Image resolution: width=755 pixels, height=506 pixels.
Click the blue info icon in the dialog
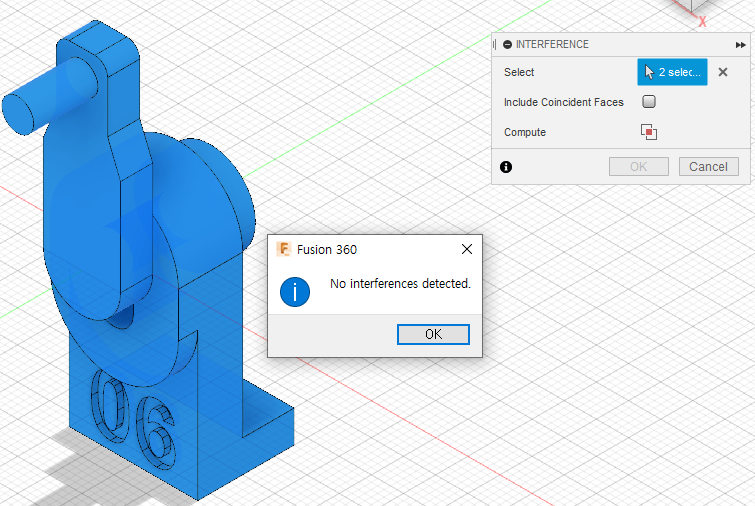(295, 292)
